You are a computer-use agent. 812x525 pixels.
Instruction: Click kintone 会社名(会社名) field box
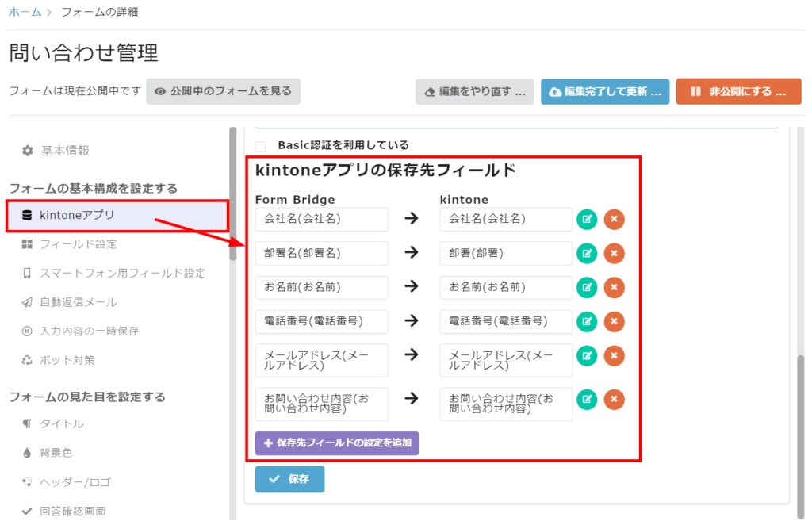(x=505, y=219)
